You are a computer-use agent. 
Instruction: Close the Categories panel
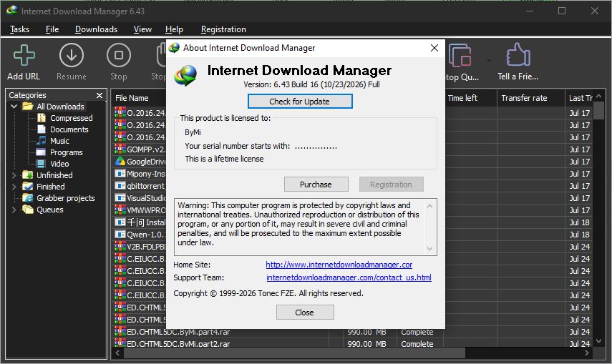[99, 95]
